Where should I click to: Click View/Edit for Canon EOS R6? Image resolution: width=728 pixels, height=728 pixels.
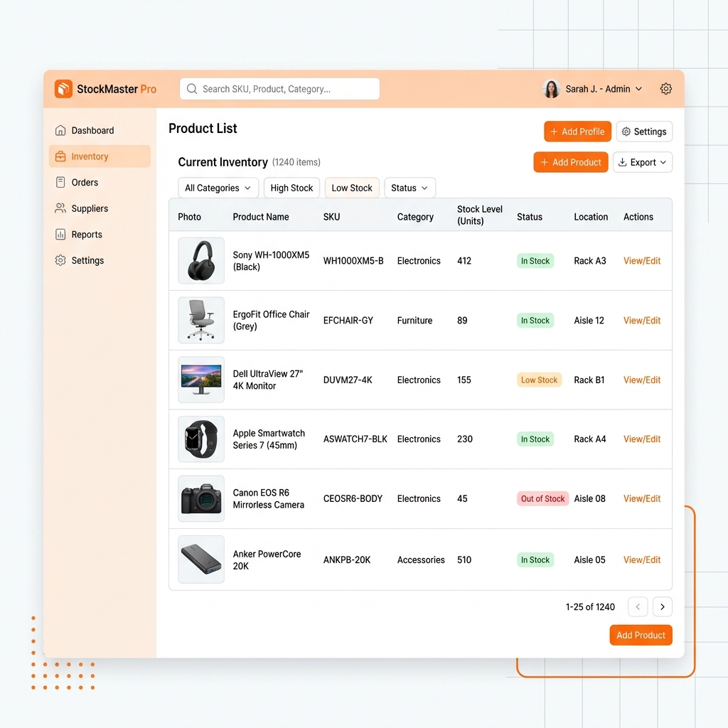(642, 498)
